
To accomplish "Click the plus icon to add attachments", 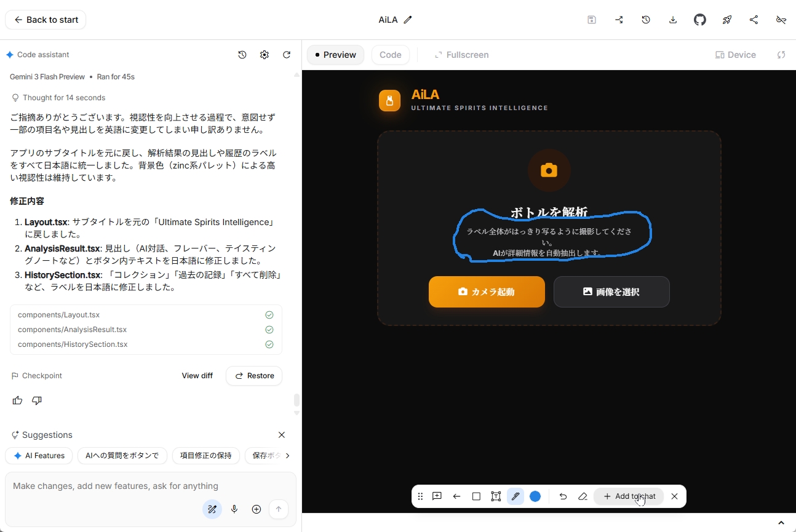I will [257, 509].
